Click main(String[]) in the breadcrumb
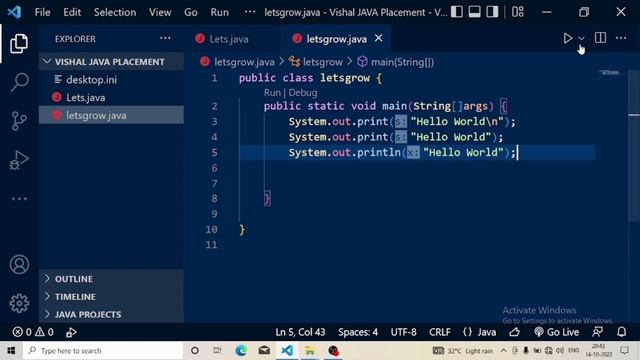This screenshot has width=640, height=360. click(402, 62)
